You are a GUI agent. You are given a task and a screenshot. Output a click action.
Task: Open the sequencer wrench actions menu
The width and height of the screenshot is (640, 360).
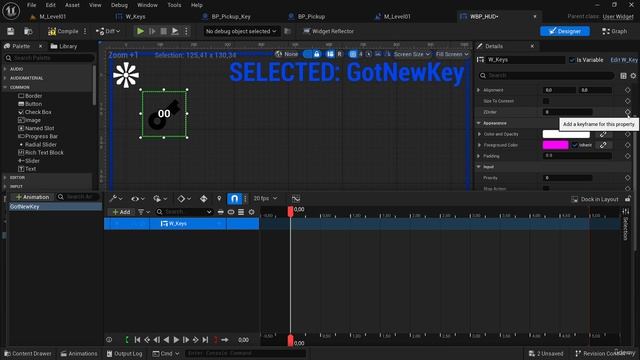[x=116, y=199]
